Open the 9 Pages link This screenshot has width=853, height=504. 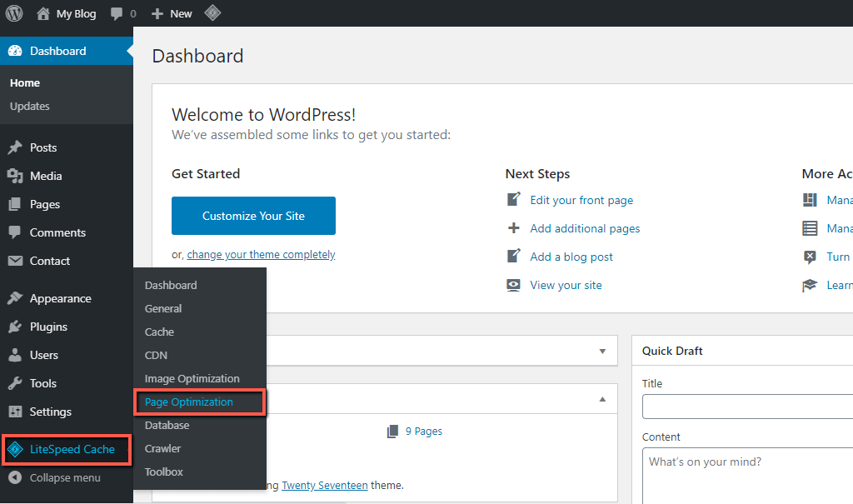(x=423, y=432)
